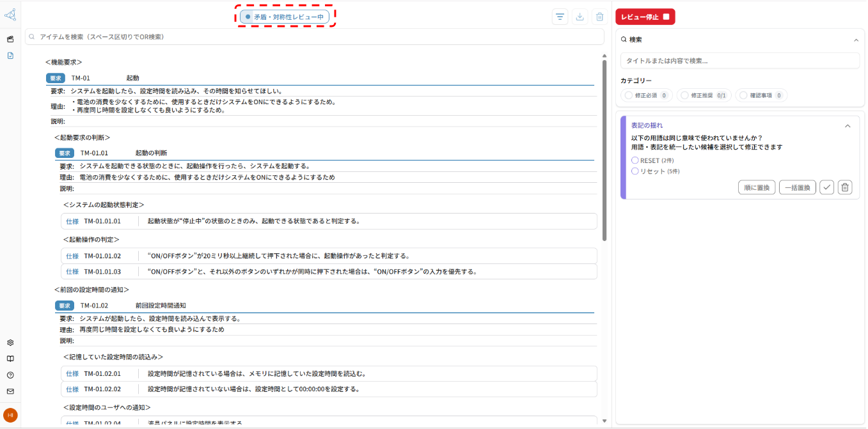This screenshot has height=429, width=868.
Task: Select requirement TM-01 起動 header
Action: tap(320, 78)
